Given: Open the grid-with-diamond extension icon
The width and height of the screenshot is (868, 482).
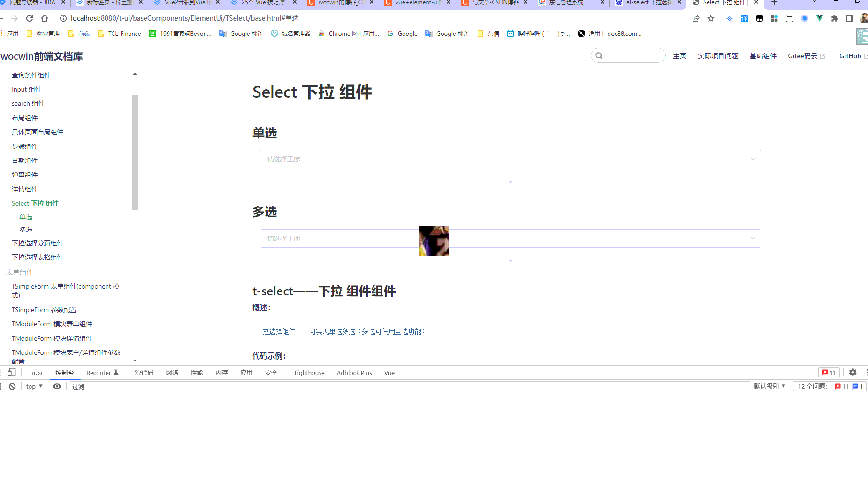Looking at the screenshot, I should point(775,18).
